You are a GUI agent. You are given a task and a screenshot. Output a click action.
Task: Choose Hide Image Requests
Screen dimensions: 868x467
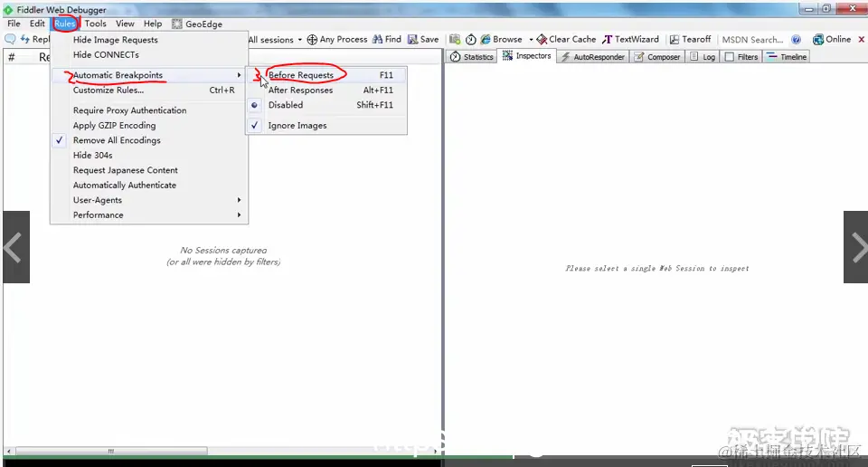click(149, 40)
